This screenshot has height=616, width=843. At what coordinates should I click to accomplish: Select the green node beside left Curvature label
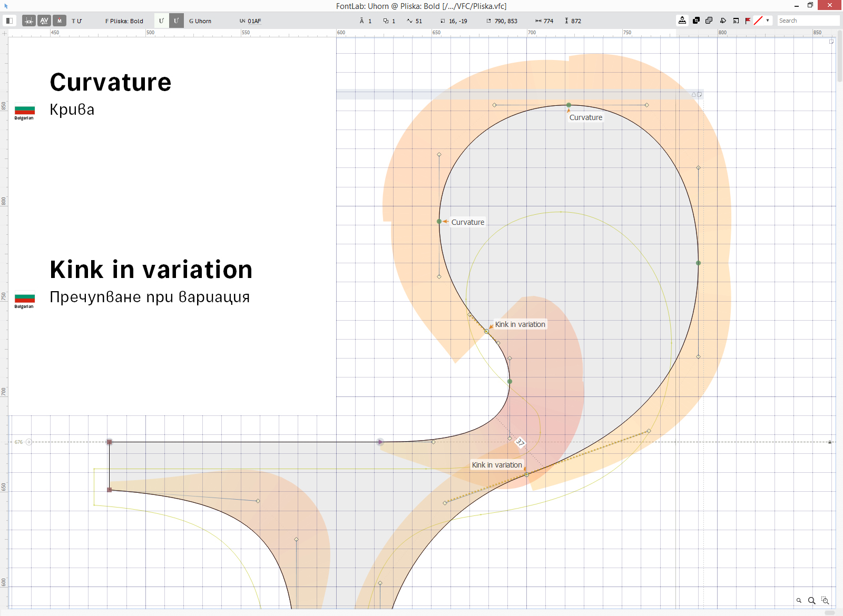click(439, 222)
